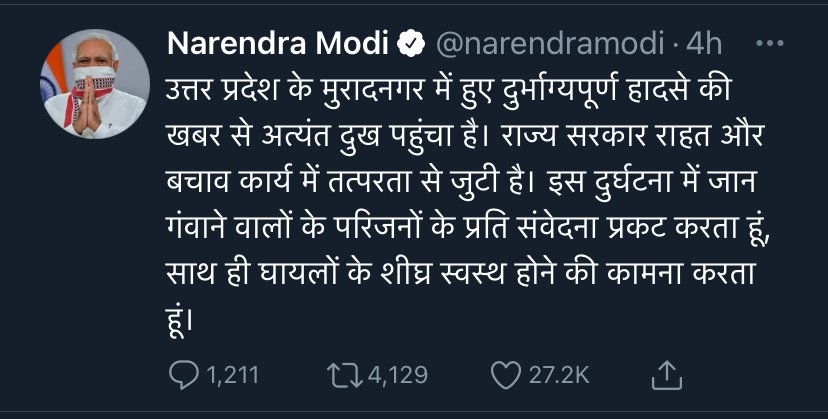
Task: Click the 4h timestamp
Action: click(703, 44)
